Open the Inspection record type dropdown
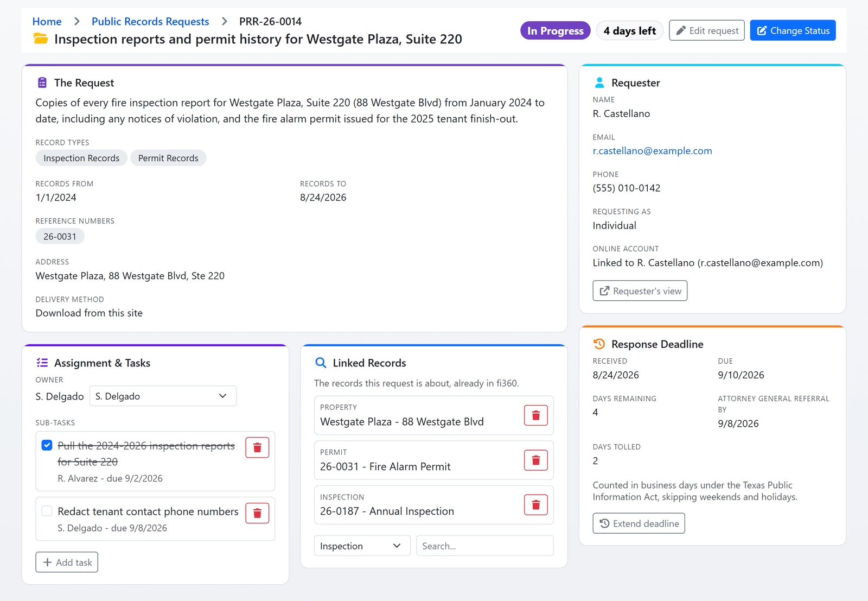Screen dimensions: 868x601 (x=362, y=546)
